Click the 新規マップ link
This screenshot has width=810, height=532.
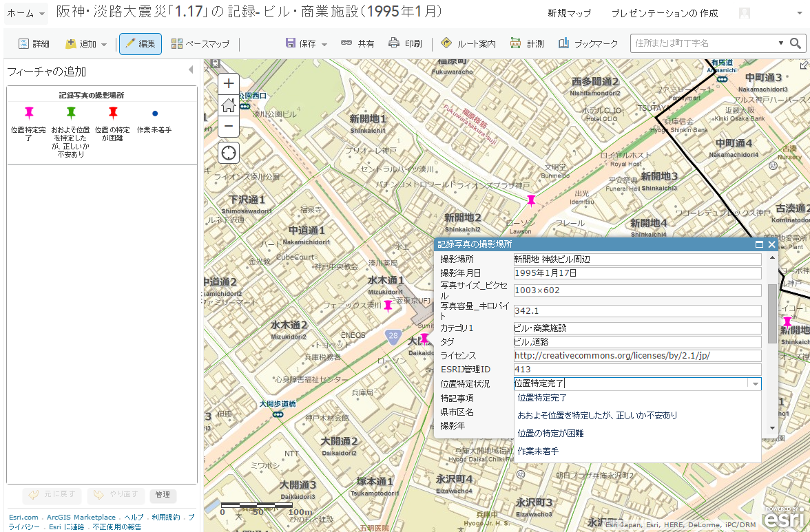pyautogui.click(x=569, y=14)
